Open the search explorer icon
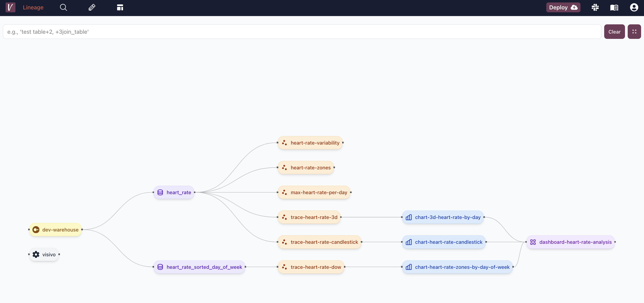This screenshot has width=644, height=303. 63,8
